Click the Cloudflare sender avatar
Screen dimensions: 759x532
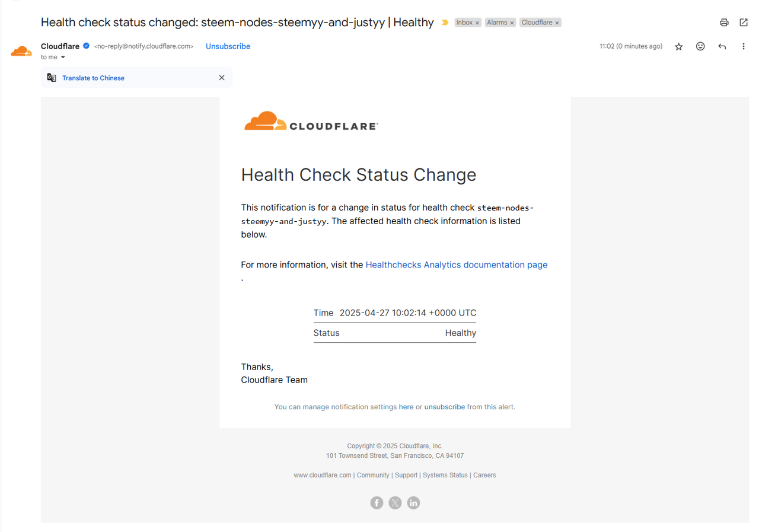[21, 51]
